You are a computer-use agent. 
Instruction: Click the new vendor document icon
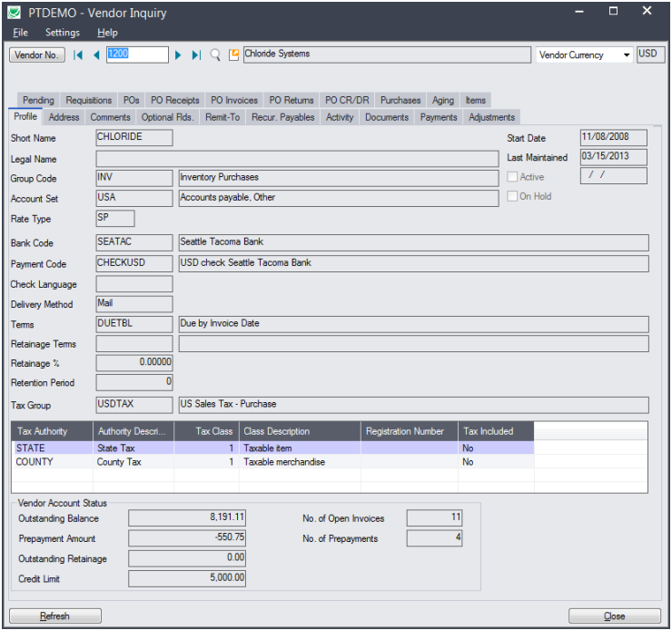click(233, 54)
